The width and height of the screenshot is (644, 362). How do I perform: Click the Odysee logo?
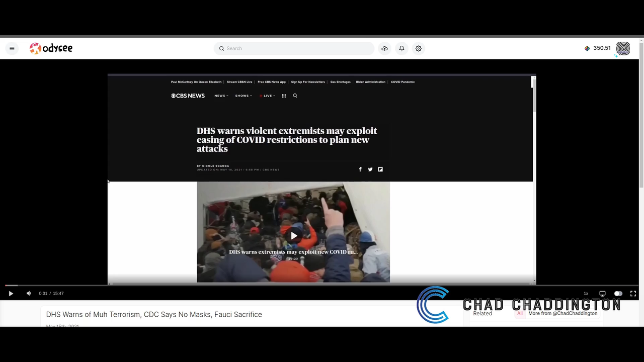pos(51,48)
